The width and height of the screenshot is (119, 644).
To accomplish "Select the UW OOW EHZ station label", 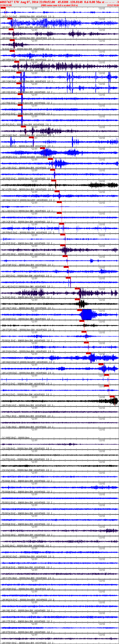I will pos(27,81).
